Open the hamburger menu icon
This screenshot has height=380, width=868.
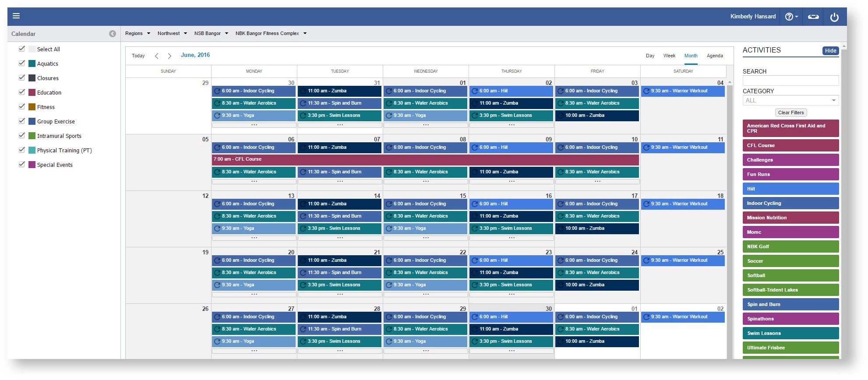[x=16, y=16]
